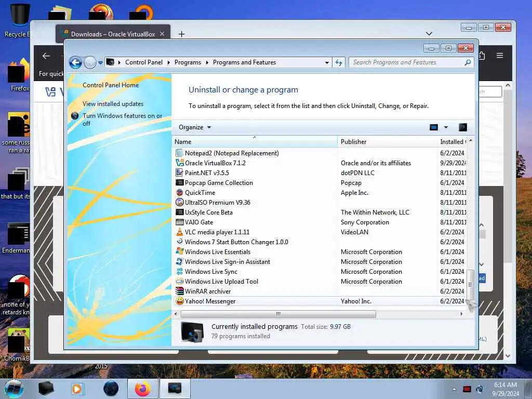
Task: Sort by the Publisher column header
Action: click(388, 141)
